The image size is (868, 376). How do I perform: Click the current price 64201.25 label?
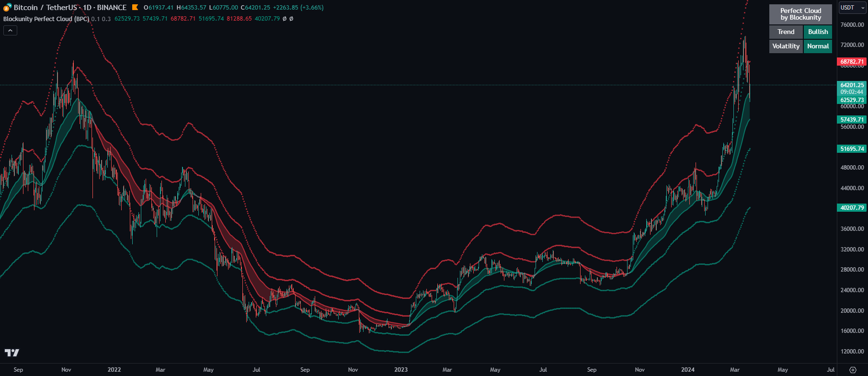point(852,85)
